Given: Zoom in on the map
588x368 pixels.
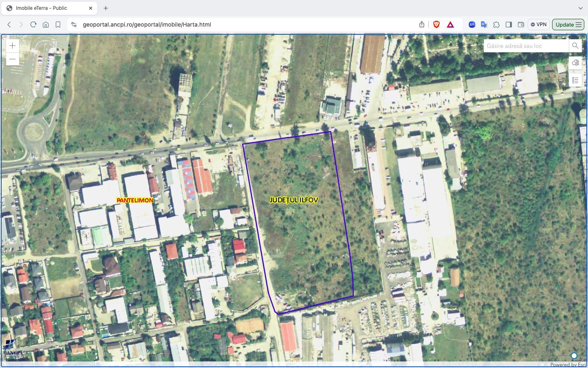Looking at the screenshot, I should tap(12, 45).
